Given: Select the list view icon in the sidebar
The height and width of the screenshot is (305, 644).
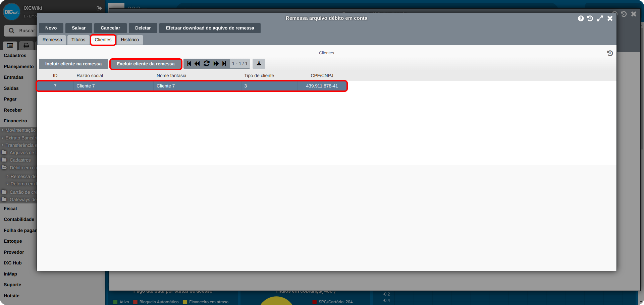Looking at the screenshot, I should tap(10, 46).
